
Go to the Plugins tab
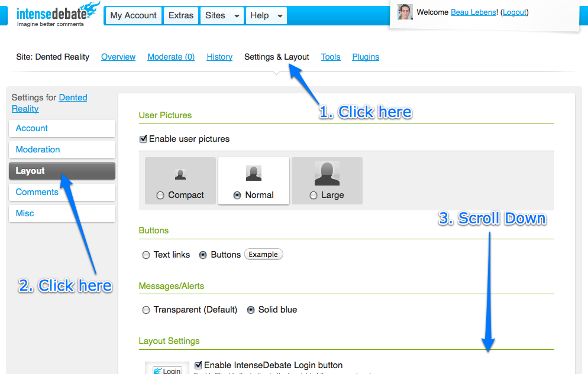point(366,57)
